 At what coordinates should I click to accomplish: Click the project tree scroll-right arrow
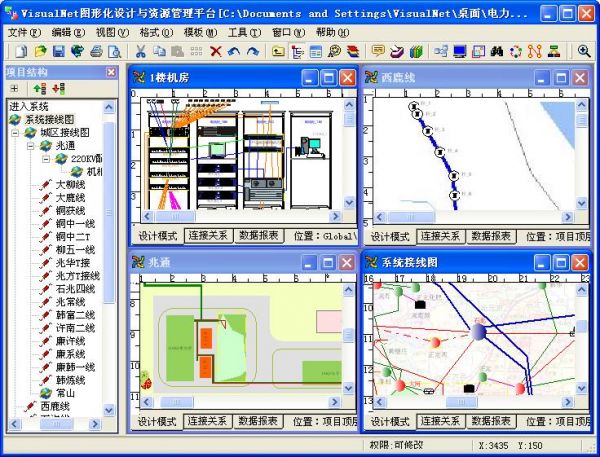pyautogui.click(x=95, y=424)
